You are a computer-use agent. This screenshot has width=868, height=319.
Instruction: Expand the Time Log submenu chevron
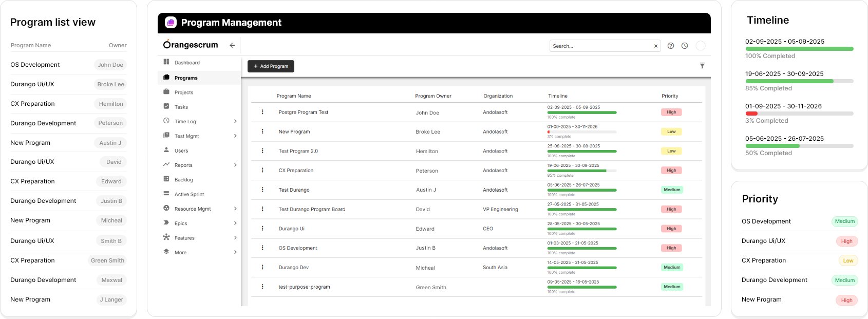[x=235, y=121]
